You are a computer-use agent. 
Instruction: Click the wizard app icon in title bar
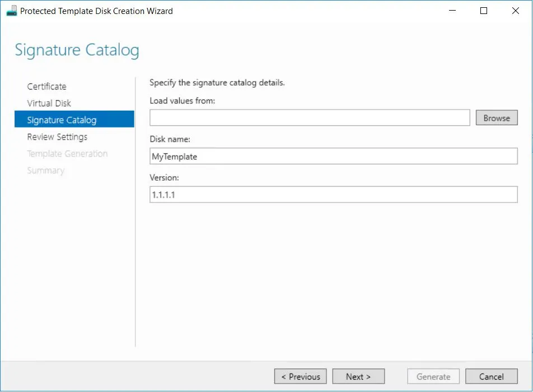tap(11, 11)
